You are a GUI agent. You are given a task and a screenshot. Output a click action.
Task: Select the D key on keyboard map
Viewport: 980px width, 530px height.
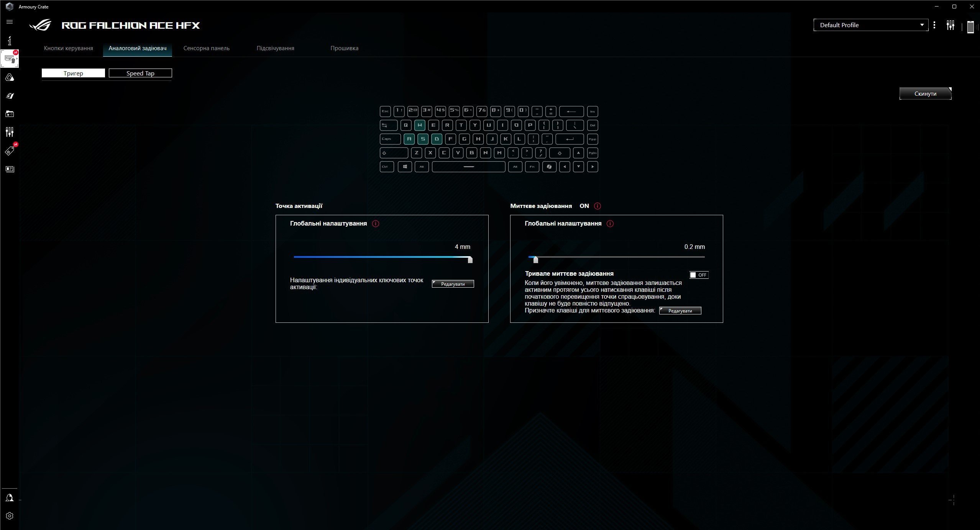437,139
